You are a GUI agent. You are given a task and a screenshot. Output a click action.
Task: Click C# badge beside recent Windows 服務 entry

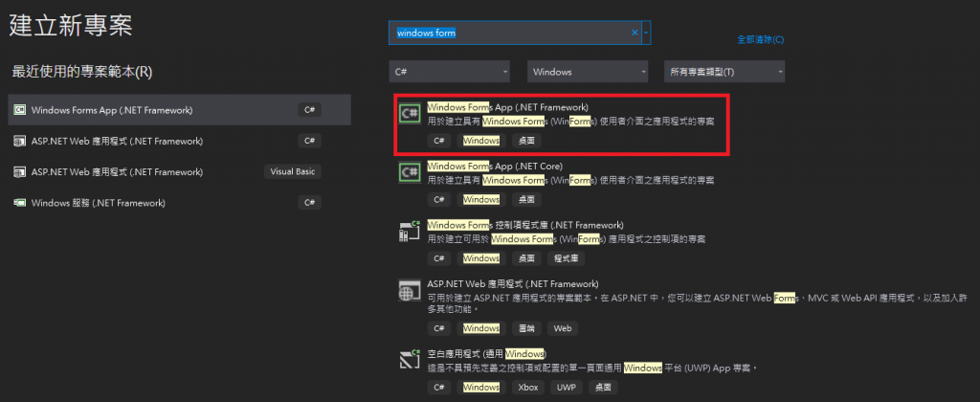click(309, 203)
